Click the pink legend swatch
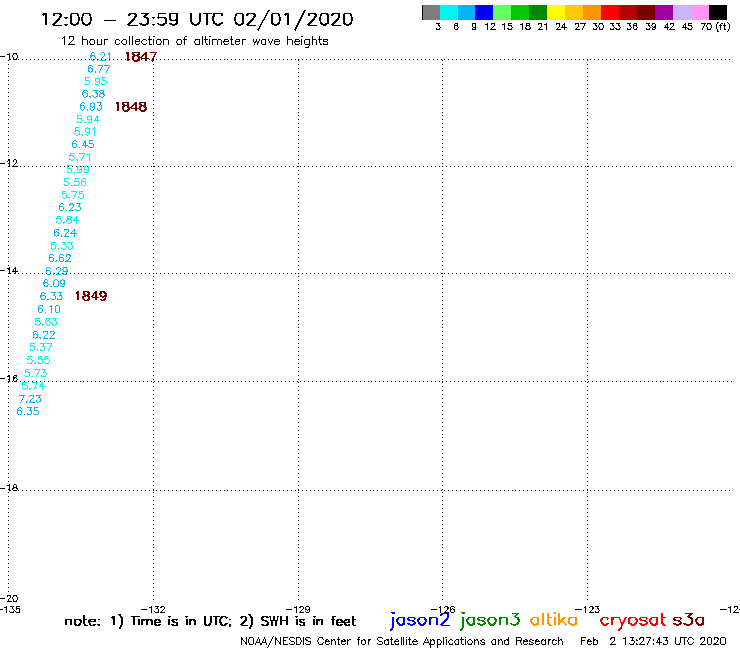The width and height of the screenshot is (740, 650). pyautogui.click(x=700, y=12)
